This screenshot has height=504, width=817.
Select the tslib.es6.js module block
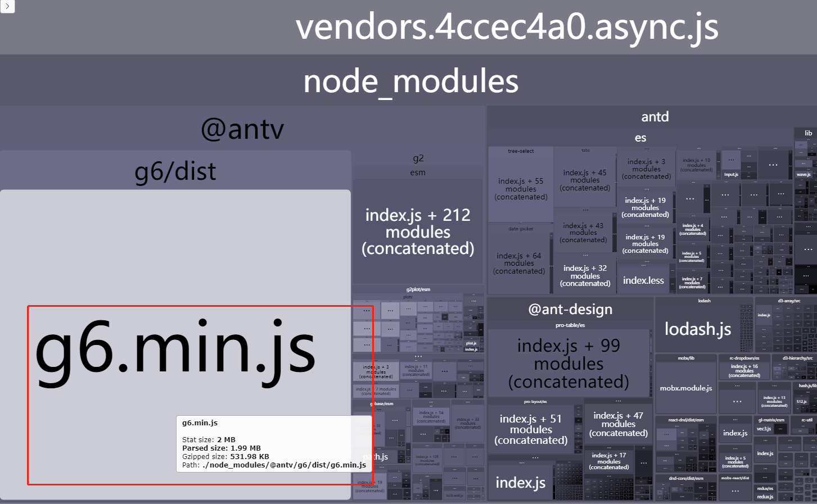455,495
